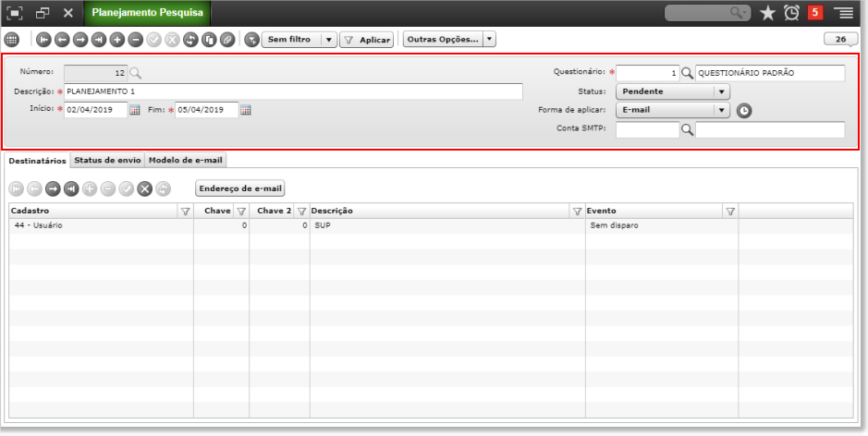868x436 pixels.
Task: Go to next record in main toolbar
Action: click(x=80, y=40)
